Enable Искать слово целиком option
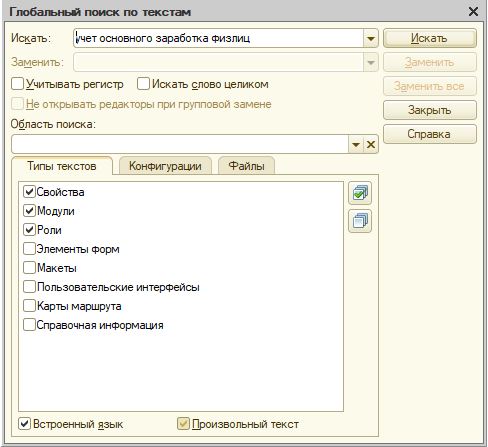This screenshot has height=447, width=488. [143, 84]
